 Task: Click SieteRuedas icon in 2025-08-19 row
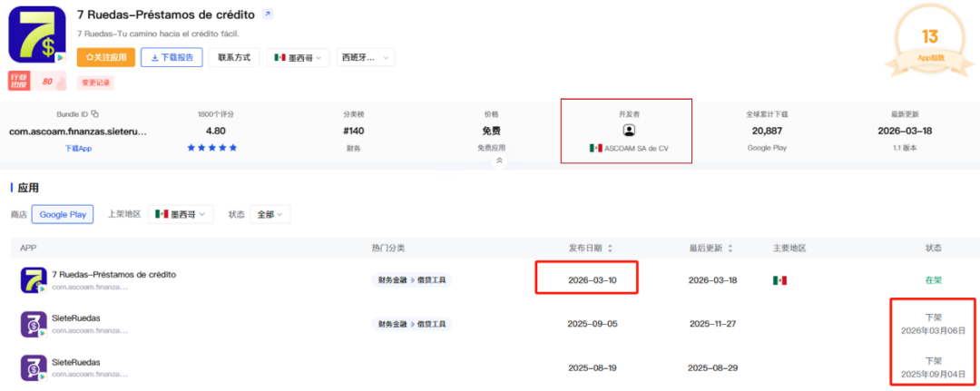tap(34, 368)
